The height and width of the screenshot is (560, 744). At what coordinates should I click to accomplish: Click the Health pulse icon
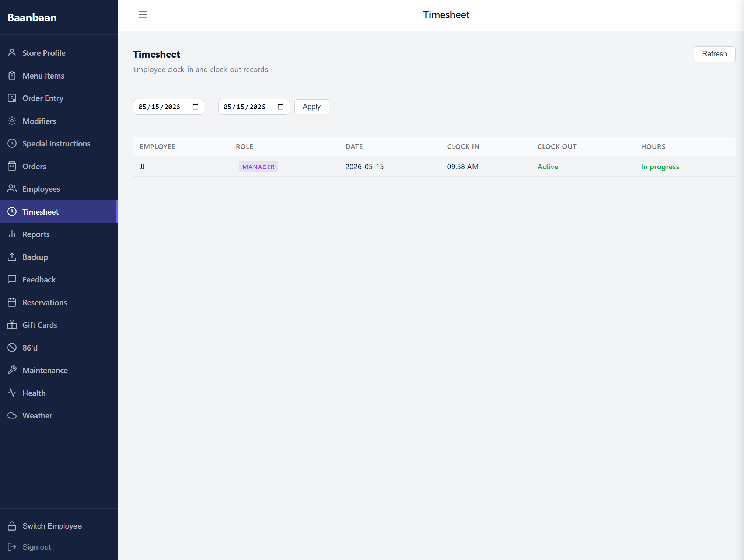point(12,393)
